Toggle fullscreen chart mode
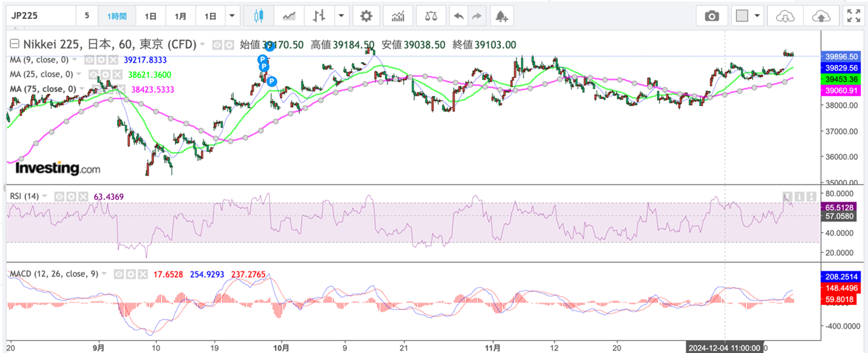The width and height of the screenshot is (868, 353). 853,16
